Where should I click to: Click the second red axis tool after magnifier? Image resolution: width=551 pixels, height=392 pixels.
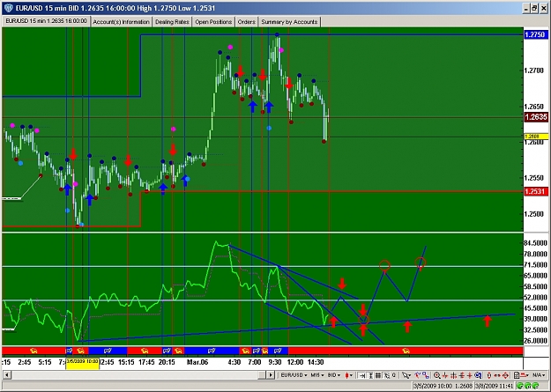coord(454,375)
